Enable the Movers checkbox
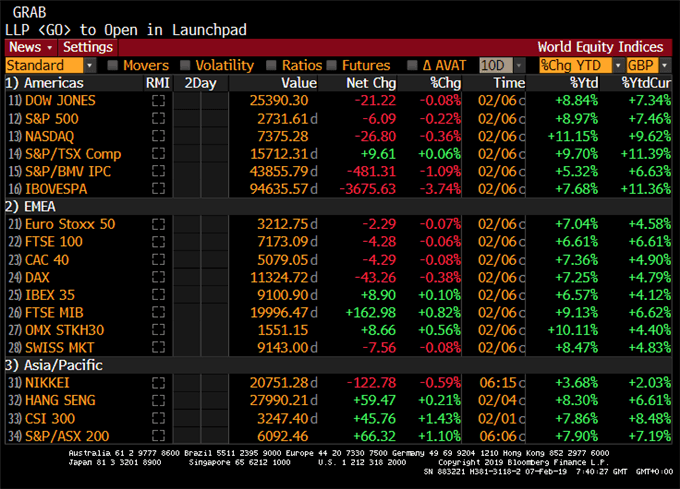680x489 pixels. click(113, 65)
